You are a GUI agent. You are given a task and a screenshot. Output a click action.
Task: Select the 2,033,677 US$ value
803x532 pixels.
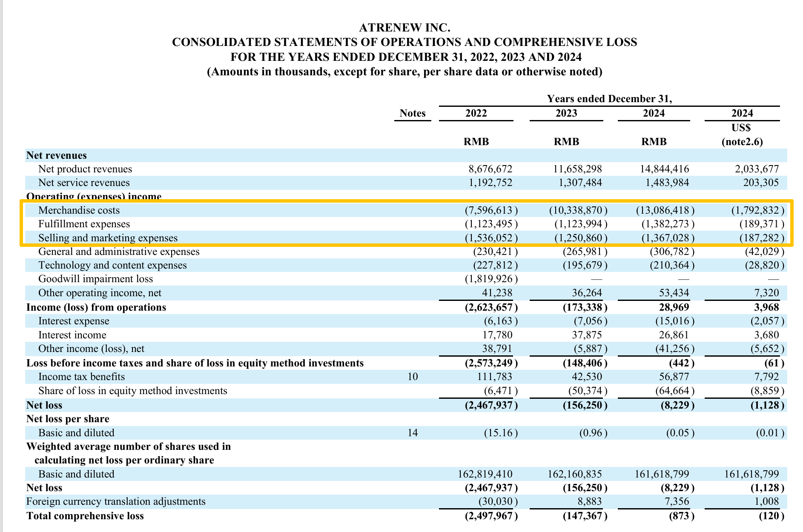click(757, 169)
